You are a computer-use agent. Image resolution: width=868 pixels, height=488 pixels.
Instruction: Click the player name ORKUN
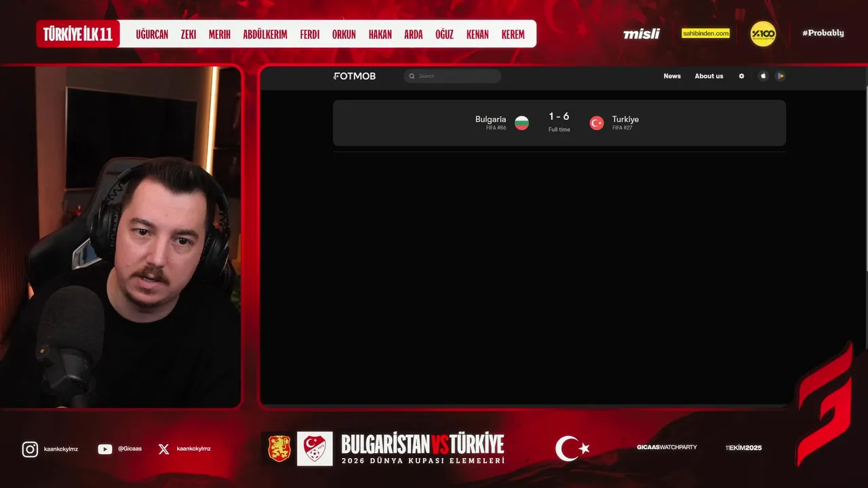(x=344, y=35)
